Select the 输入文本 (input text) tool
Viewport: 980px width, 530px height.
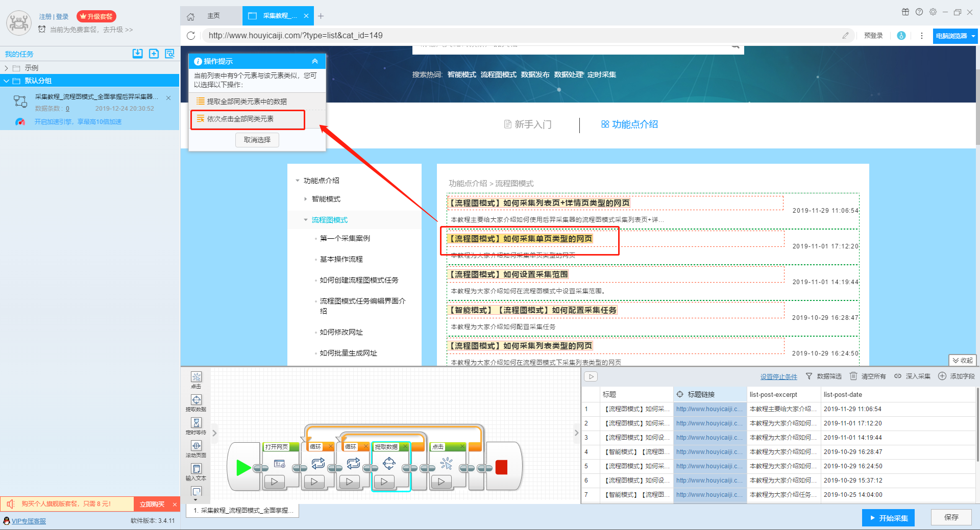196,472
